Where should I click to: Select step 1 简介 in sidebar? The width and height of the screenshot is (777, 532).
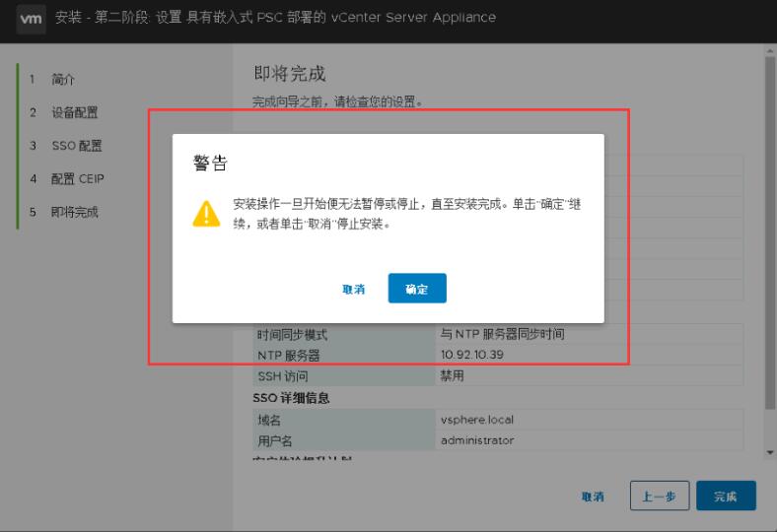pyautogui.click(x=63, y=79)
